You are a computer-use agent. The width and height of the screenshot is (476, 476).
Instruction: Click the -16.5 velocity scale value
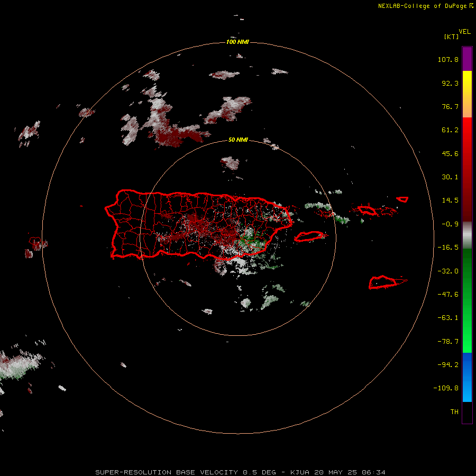(x=448, y=248)
